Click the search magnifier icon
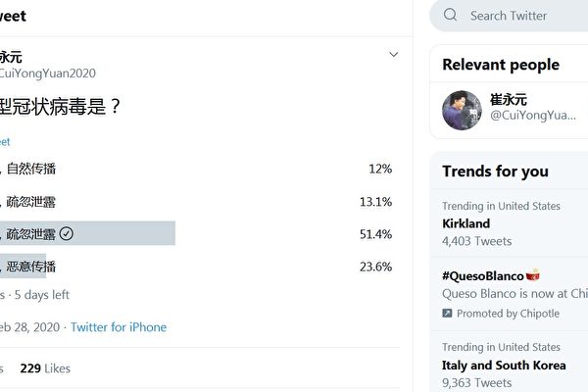The height and width of the screenshot is (392, 588). [451, 16]
